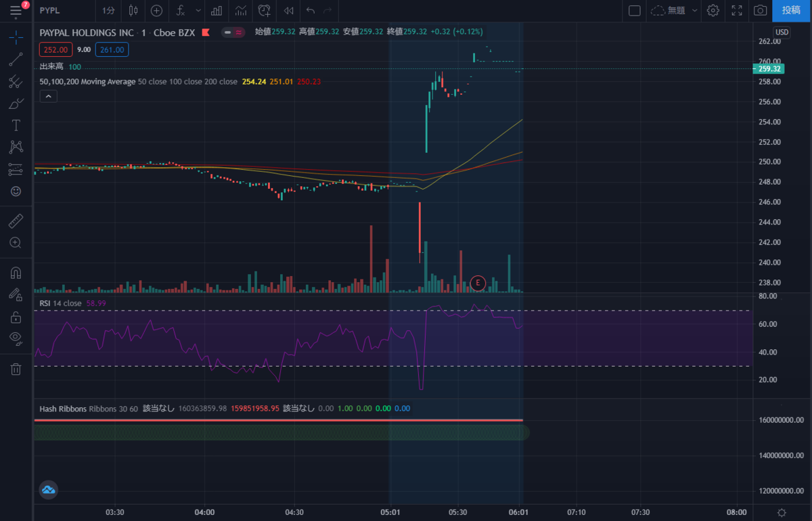Select the ruler measure tool
Viewport: 812px width, 521px height.
(x=16, y=221)
